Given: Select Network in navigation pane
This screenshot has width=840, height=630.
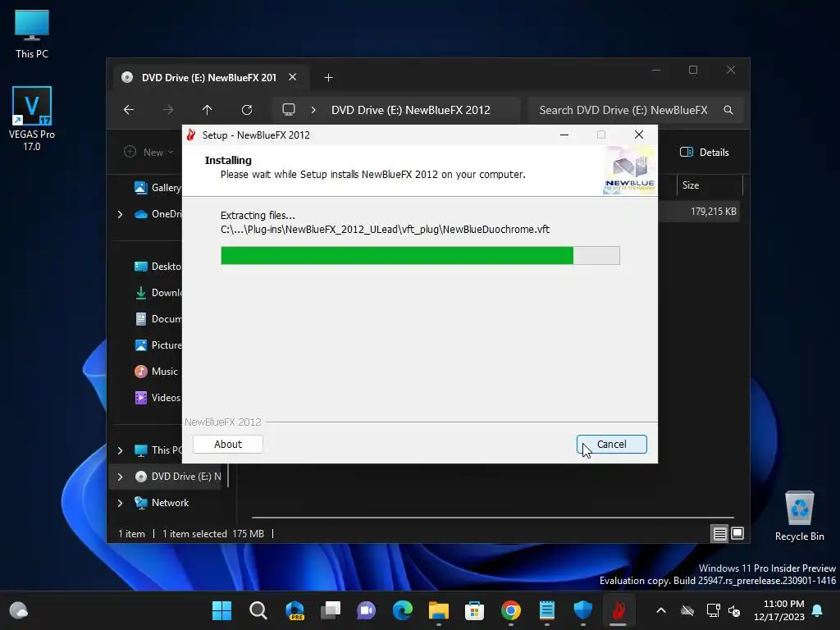Looking at the screenshot, I should 162,503.
